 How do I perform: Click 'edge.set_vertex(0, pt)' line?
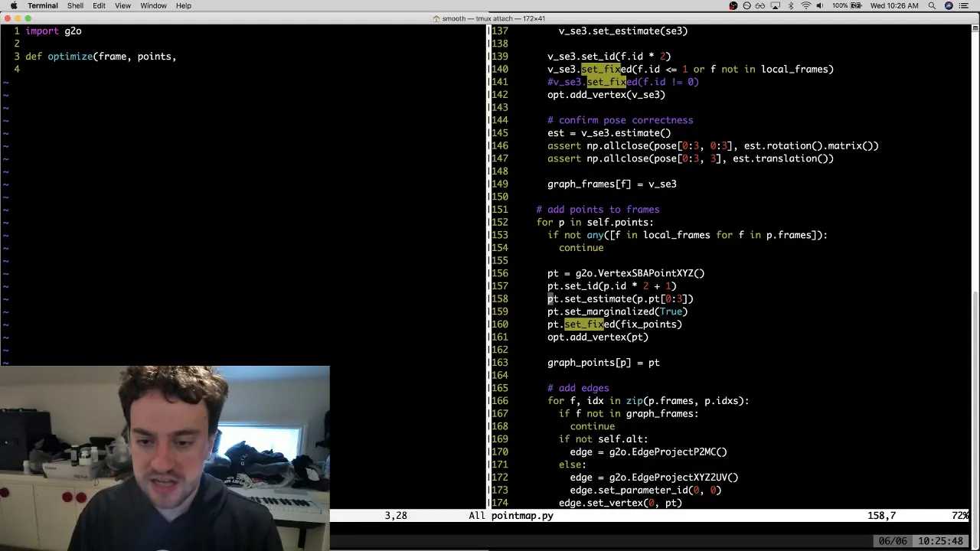620,503
